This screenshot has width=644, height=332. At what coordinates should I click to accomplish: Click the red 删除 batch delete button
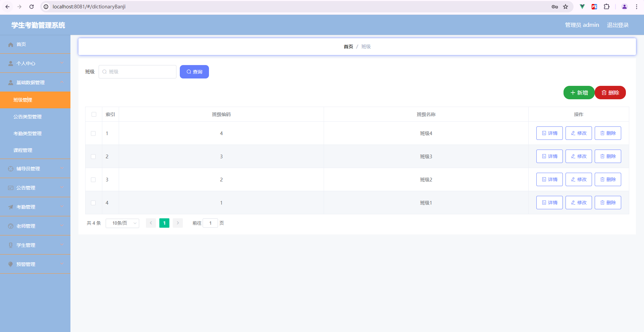(x=610, y=93)
